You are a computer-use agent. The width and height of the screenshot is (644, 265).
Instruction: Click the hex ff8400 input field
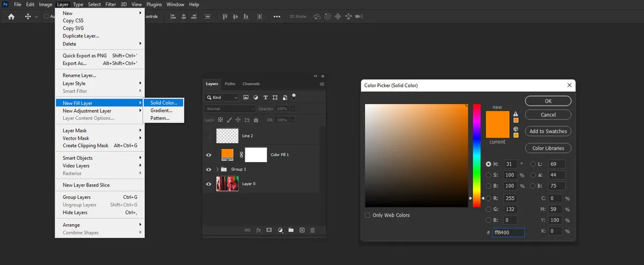point(508,233)
